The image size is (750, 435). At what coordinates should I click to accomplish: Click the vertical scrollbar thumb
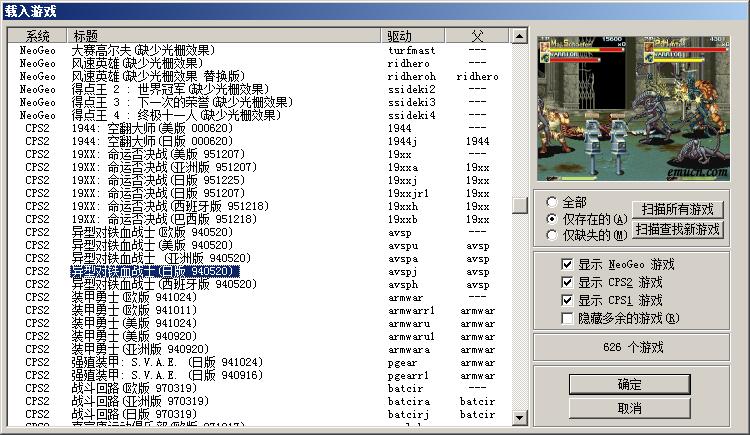[x=519, y=206]
